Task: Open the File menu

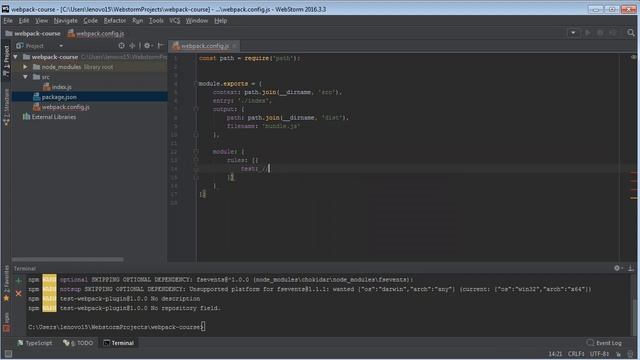Action: 8,20
